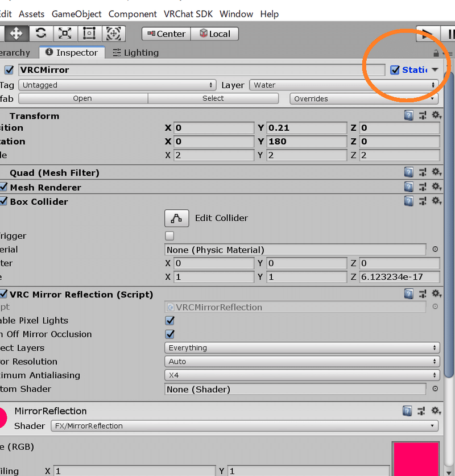
Task: Open the Layer dropdown showing Water
Action: [344, 85]
